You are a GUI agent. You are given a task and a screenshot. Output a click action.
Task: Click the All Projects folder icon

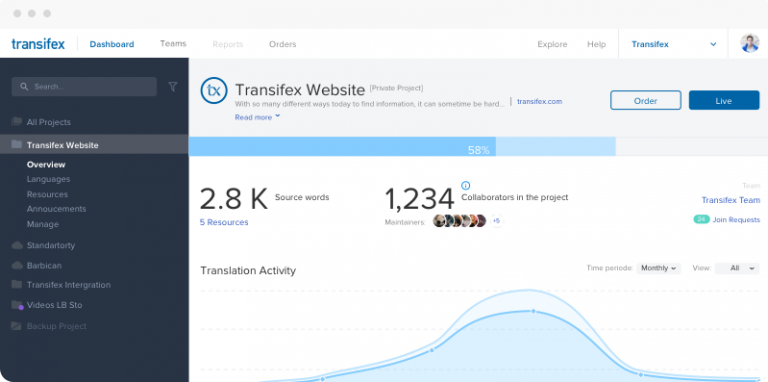[17, 121]
